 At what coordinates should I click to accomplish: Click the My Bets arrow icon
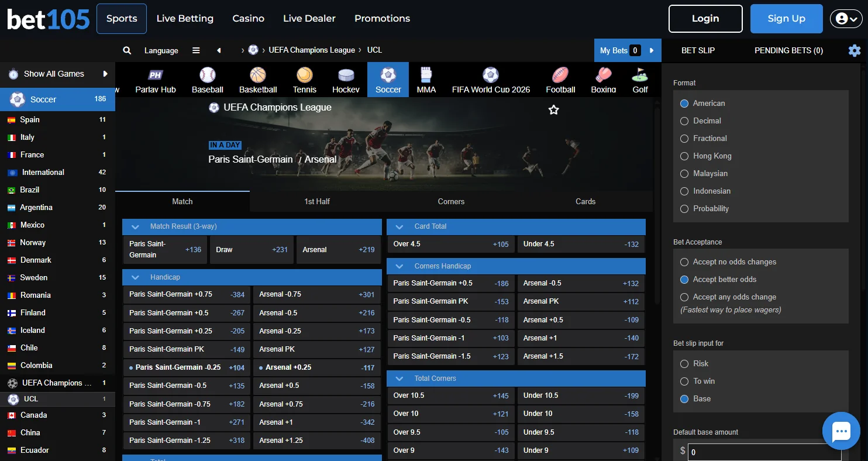[x=652, y=50]
